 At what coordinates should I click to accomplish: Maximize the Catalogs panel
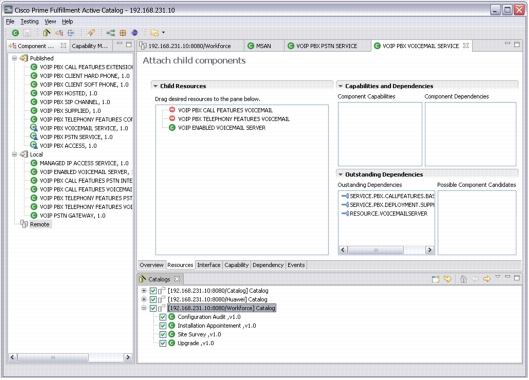click(517, 277)
